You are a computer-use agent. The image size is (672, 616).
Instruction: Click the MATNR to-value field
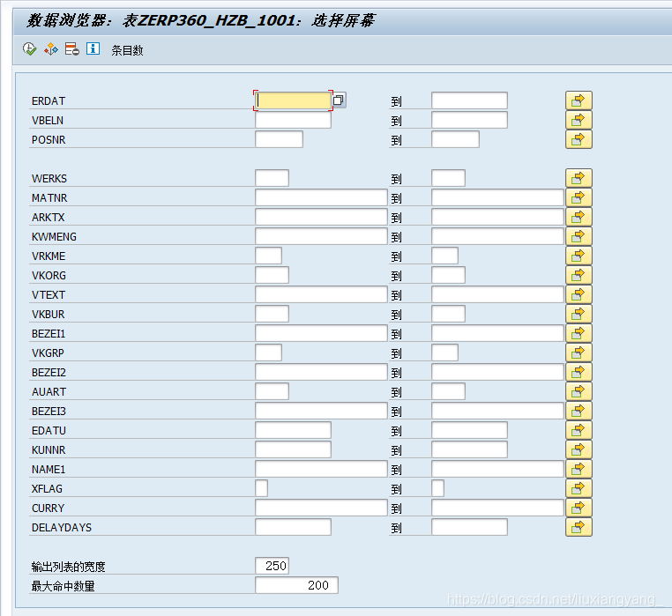[497, 197]
